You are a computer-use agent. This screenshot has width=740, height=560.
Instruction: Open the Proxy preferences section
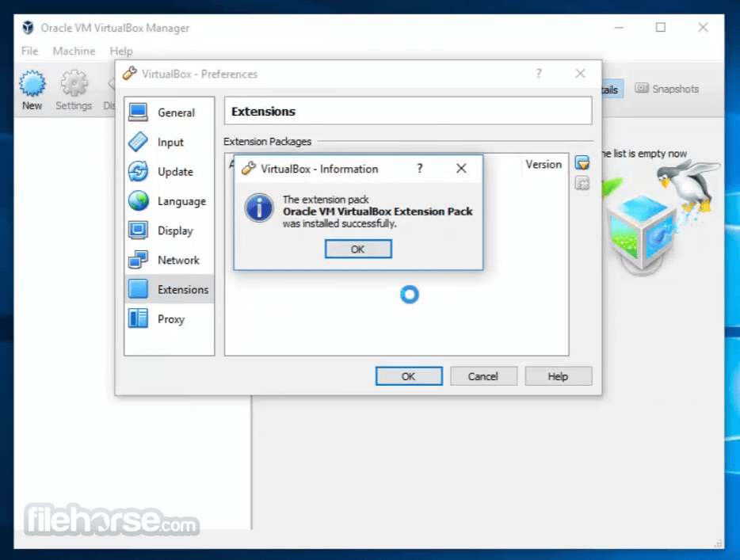tap(169, 319)
